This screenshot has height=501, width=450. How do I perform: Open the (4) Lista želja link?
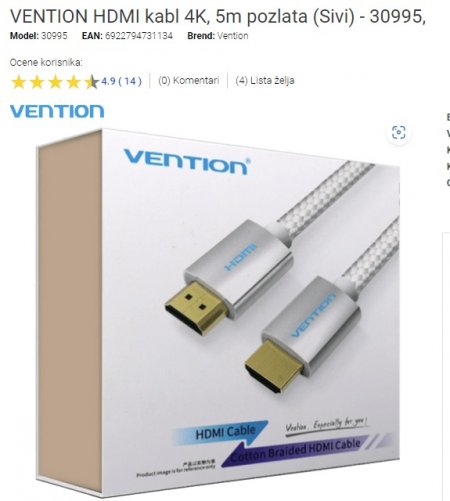pos(265,80)
